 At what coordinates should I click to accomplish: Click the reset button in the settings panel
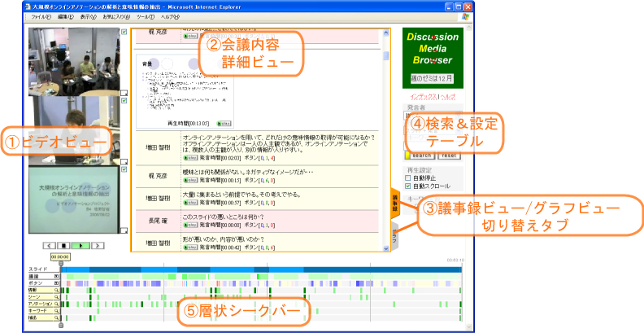pos(449,156)
